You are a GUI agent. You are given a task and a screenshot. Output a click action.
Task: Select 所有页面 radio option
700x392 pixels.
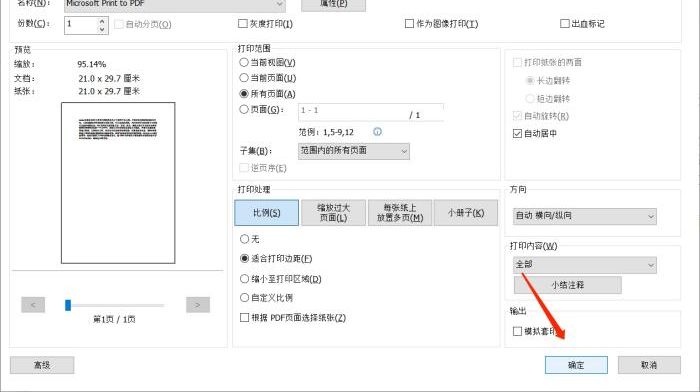point(244,94)
